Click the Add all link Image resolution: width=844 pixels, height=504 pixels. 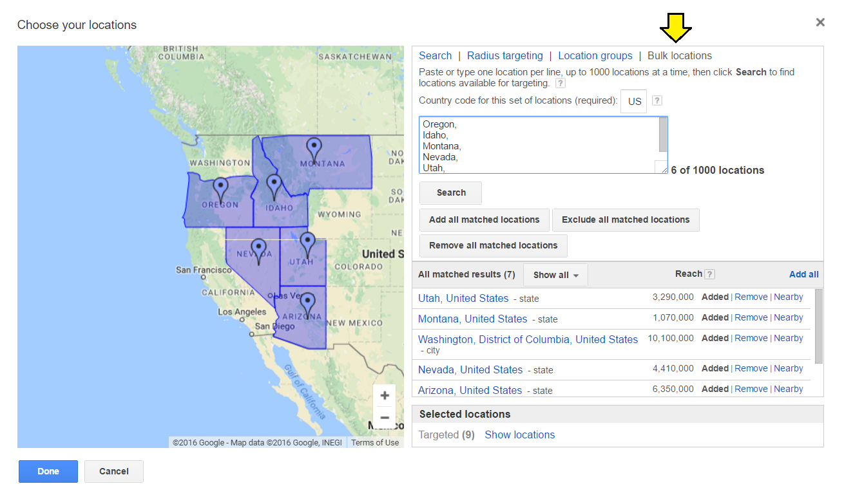(804, 274)
